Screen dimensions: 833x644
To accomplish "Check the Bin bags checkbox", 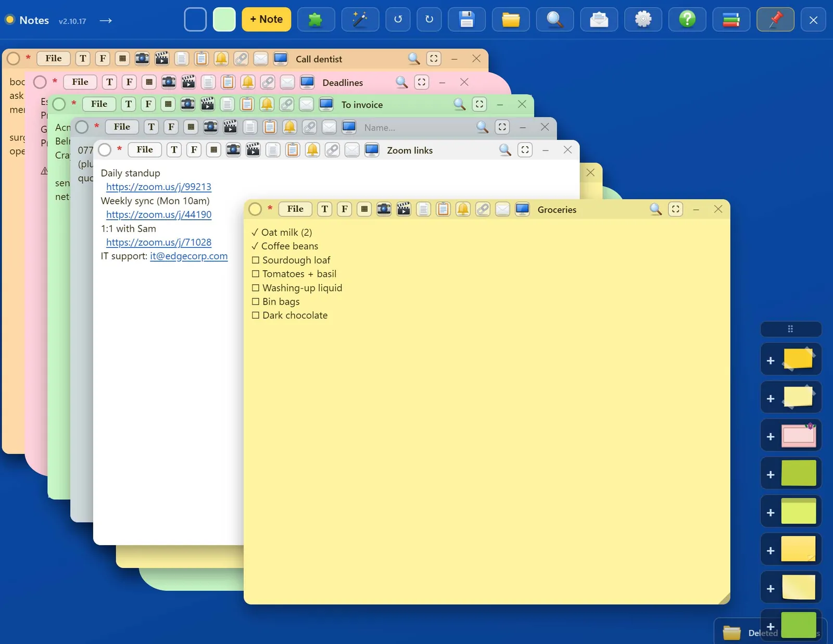I will [256, 301].
